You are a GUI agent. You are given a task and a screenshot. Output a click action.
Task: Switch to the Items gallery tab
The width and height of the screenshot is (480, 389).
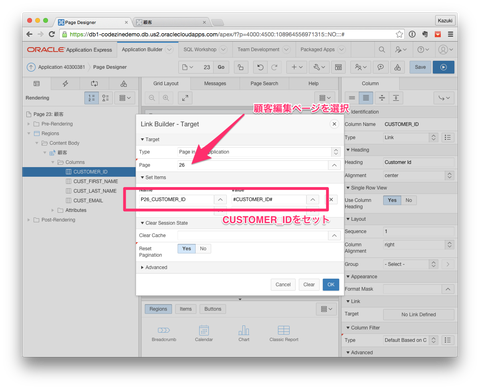[186, 309]
